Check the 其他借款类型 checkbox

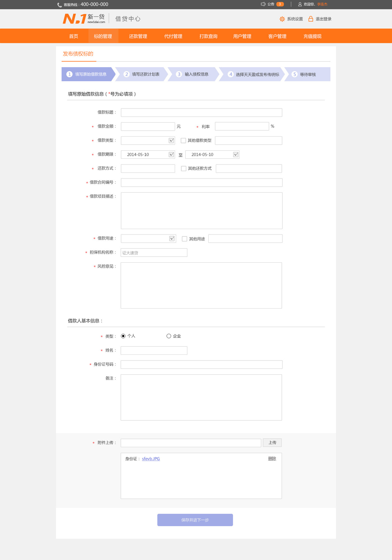183,141
